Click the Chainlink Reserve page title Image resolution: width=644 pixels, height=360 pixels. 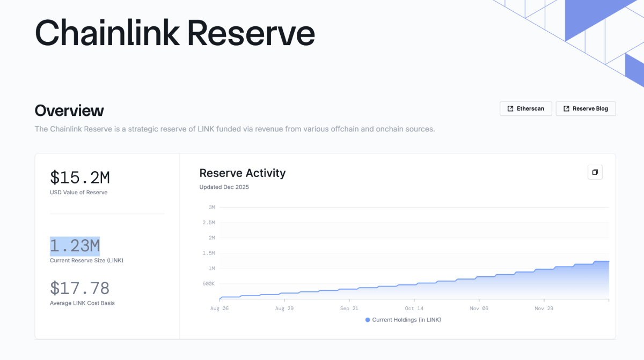tap(174, 33)
